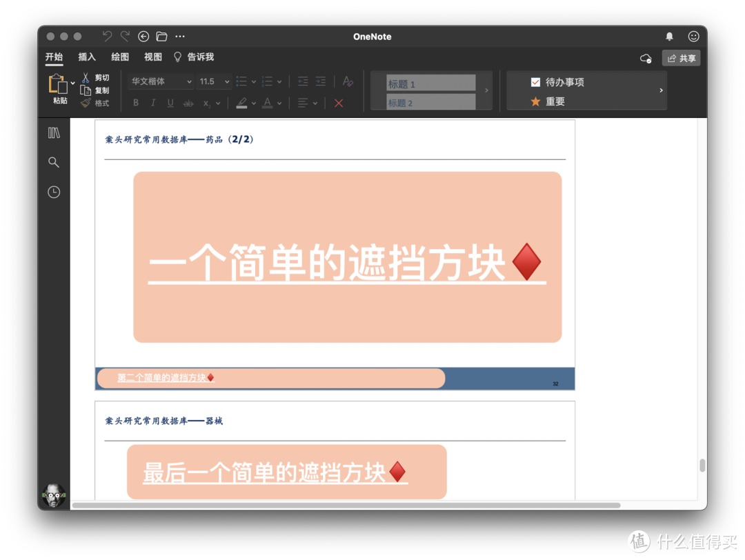Expand the styles gallery chevron next to 标题
This screenshot has height=560, width=745.
pos(486,90)
